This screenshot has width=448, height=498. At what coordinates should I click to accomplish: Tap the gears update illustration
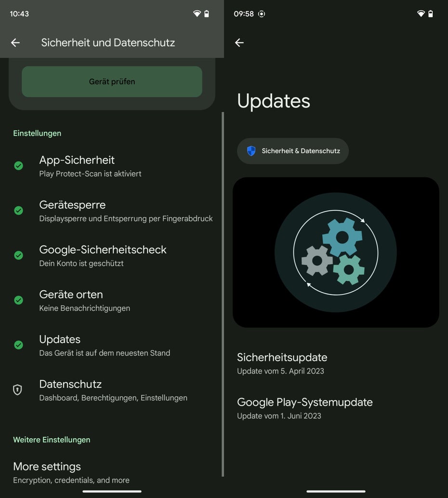[x=336, y=253]
